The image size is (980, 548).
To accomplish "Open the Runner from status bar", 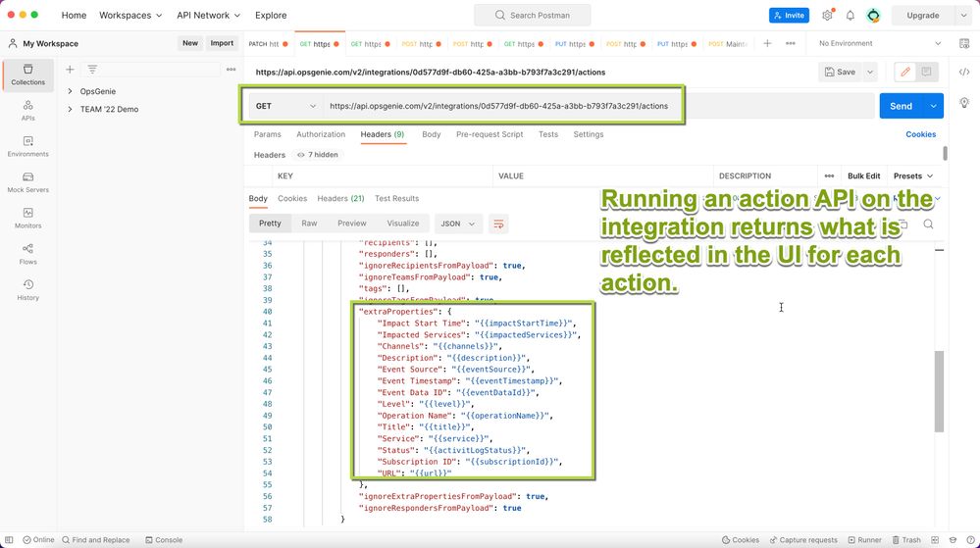I will coord(865,540).
